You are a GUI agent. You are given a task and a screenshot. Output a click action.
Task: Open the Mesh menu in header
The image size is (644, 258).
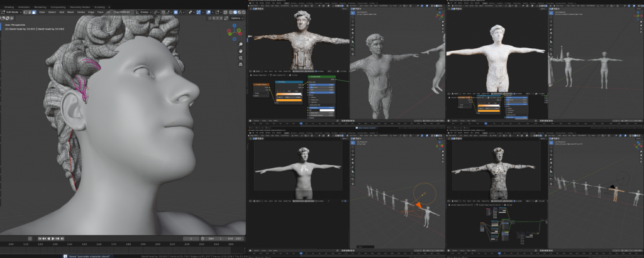[70, 12]
